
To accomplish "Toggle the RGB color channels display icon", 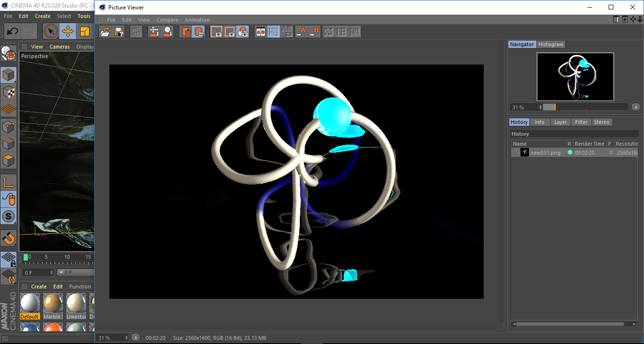I will [x=243, y=32].
